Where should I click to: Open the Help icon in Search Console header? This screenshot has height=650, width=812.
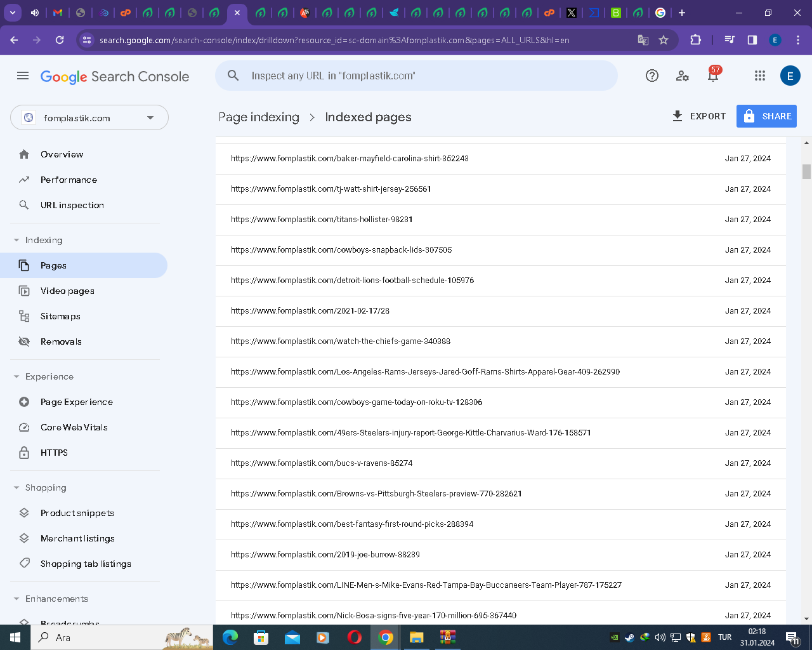click(x=652, y=76)
